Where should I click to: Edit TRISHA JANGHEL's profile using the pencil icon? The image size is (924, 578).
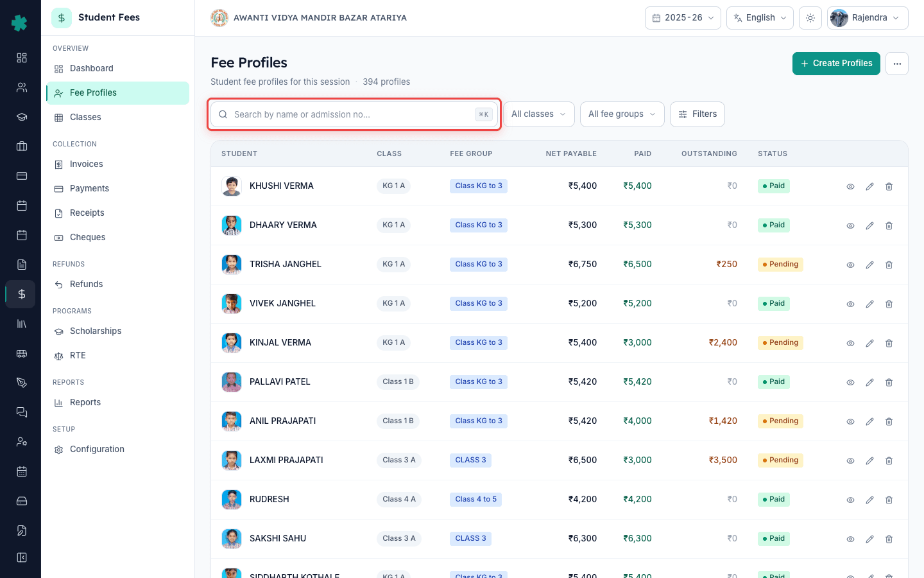pos(869,265)
